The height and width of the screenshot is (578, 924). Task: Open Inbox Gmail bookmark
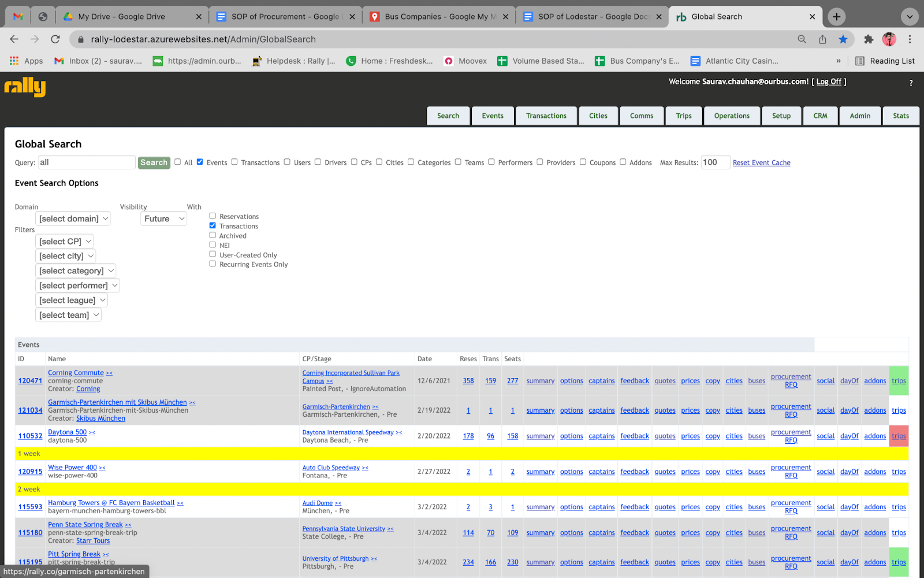(x=98, y=61)
